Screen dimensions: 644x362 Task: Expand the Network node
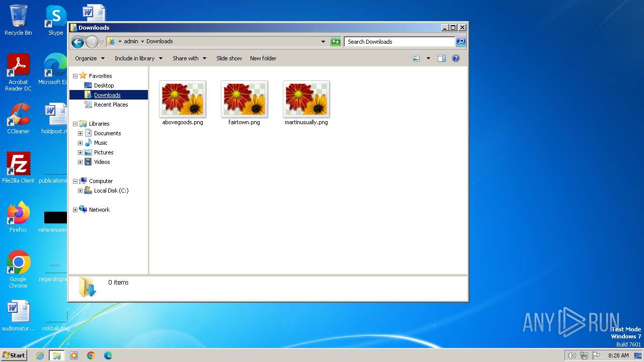(75, 210)
